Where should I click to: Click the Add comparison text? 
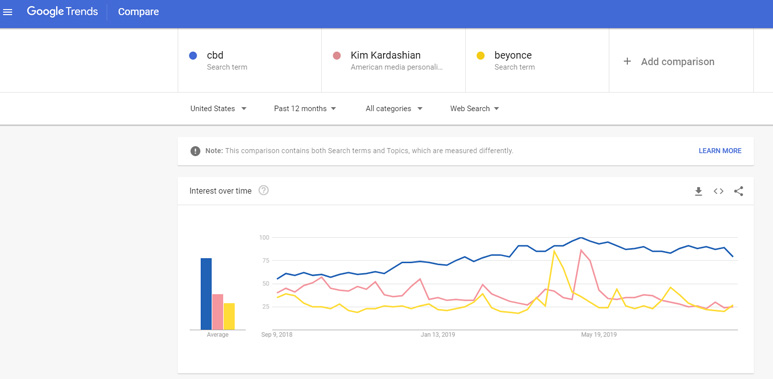(x=677, y=62)
